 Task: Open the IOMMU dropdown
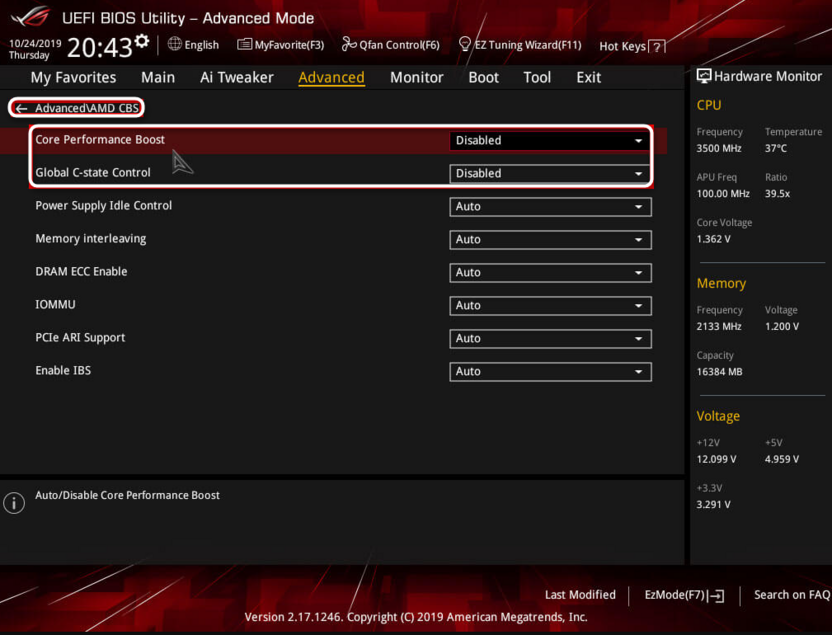click(x=550, y=306)
